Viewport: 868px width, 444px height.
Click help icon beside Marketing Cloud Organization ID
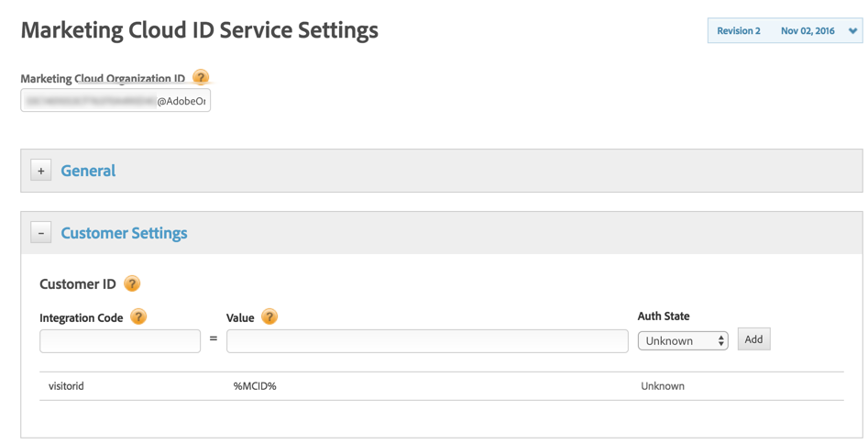click(201, 78)
